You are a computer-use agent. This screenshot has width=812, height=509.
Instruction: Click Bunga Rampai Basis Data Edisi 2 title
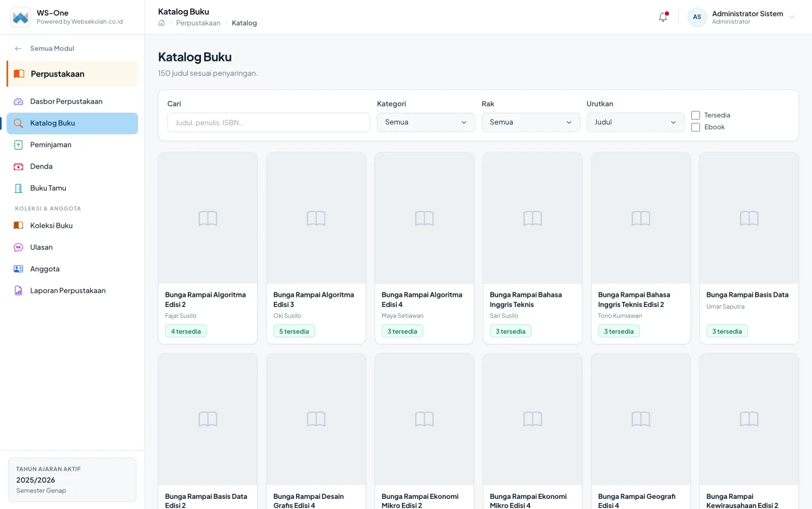206,501
